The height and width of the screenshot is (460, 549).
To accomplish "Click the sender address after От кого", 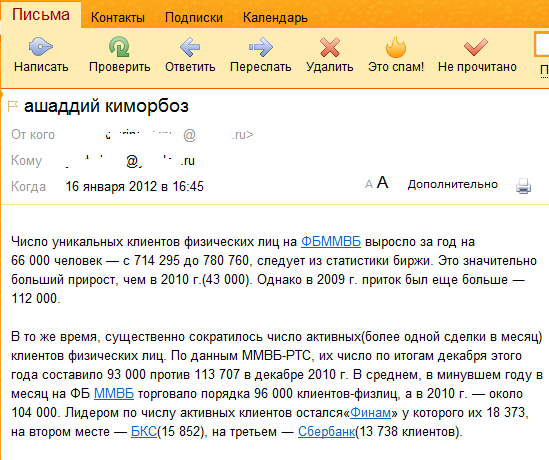I will click(x=179, y=135).
